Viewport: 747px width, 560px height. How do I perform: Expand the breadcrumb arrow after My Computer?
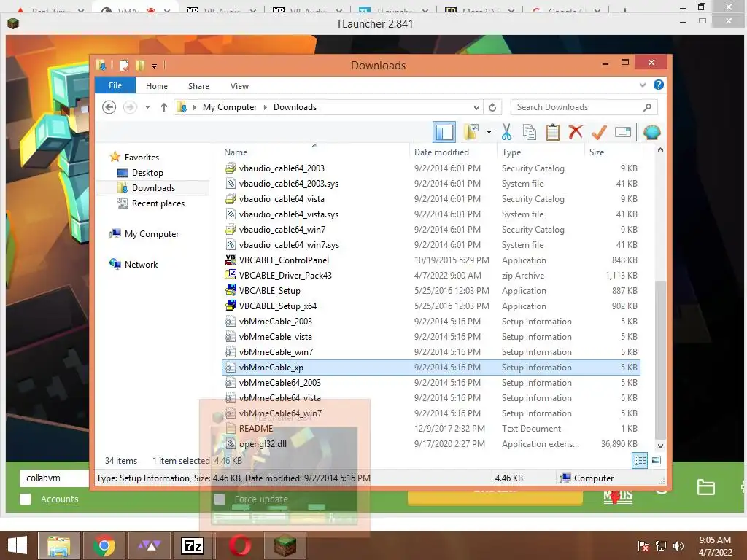pos(266,108)
